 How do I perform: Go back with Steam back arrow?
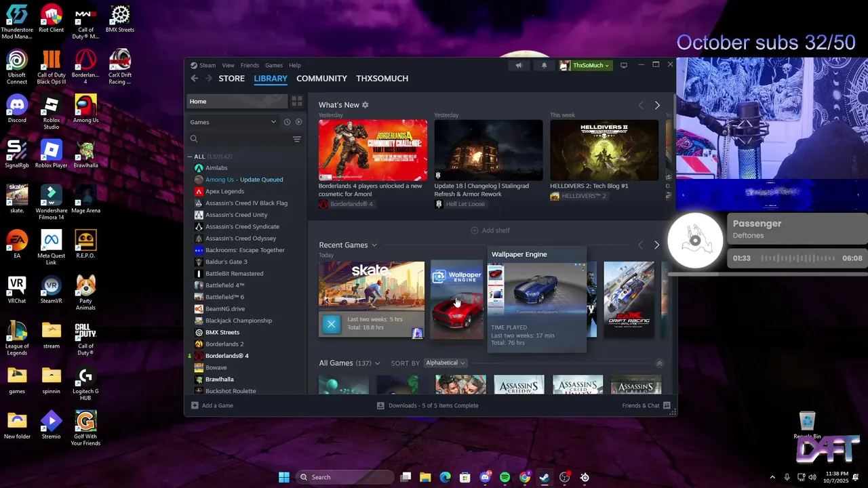point(195,79)
